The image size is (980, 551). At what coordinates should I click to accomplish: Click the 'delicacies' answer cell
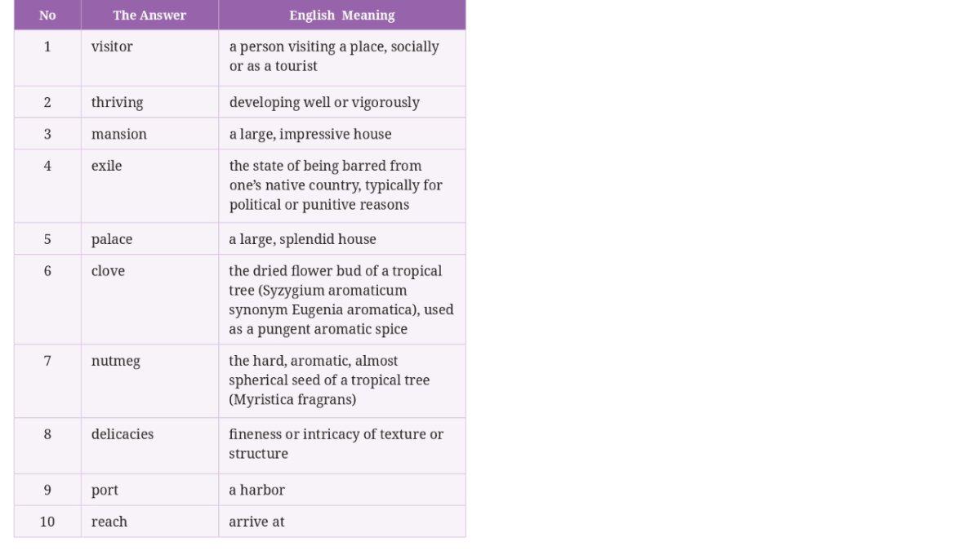coord(149,446)
